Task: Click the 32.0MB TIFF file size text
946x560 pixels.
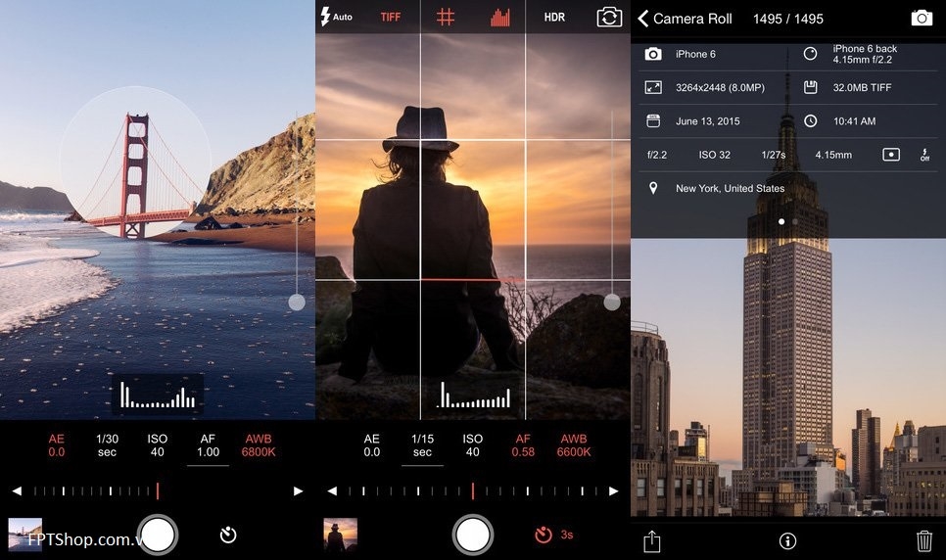Action: click(x=862, y=87)
